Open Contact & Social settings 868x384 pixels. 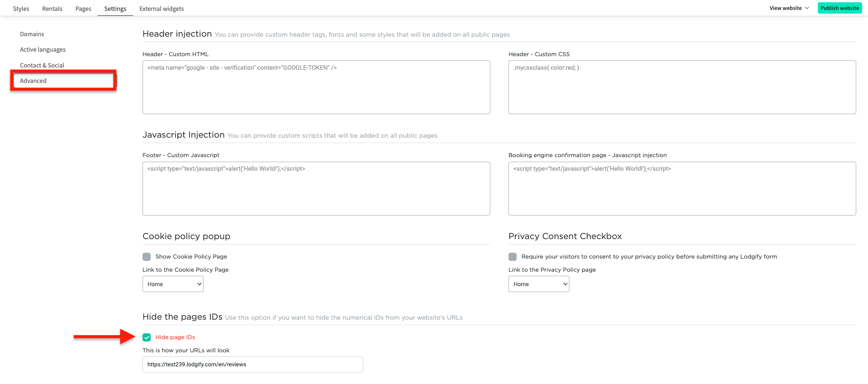42,65
